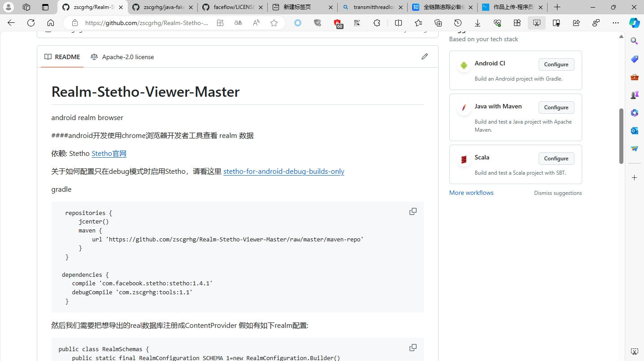Open stetho-for-android-debug-builds-only link

[x=284, y=172]
